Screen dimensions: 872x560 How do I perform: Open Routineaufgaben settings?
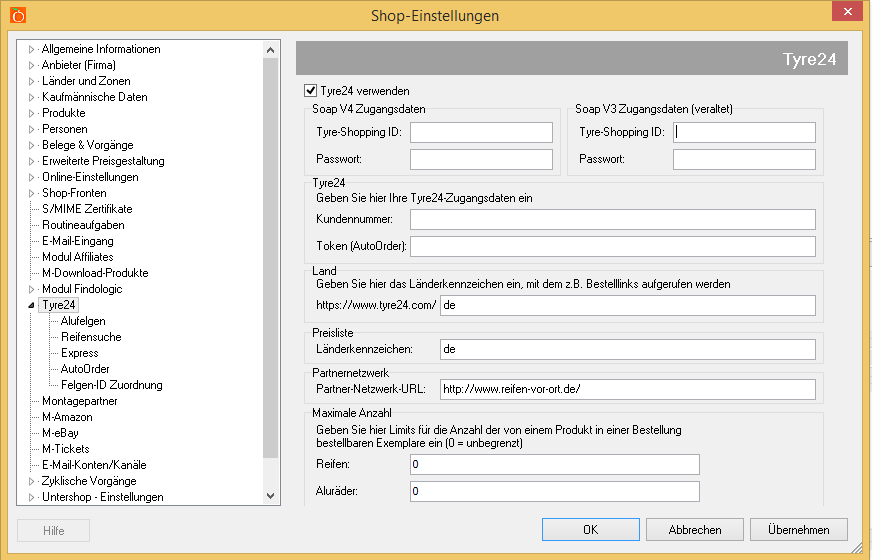click(x=83, y=225)
